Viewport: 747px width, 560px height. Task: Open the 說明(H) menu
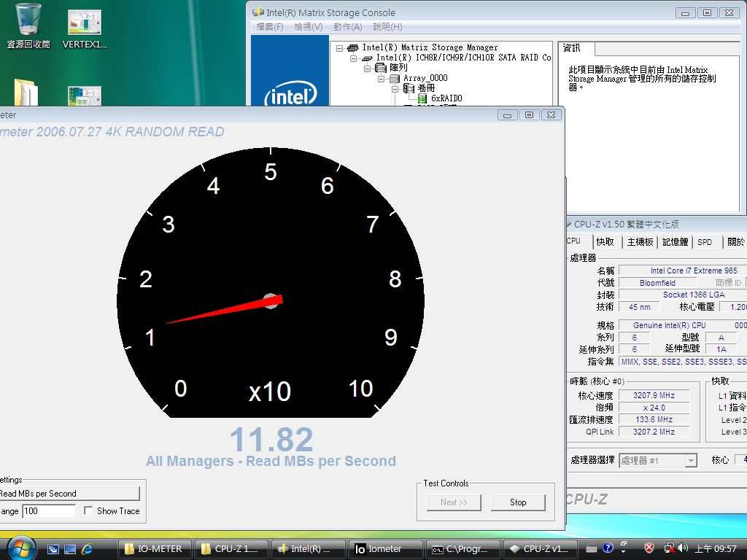point(387,27)
